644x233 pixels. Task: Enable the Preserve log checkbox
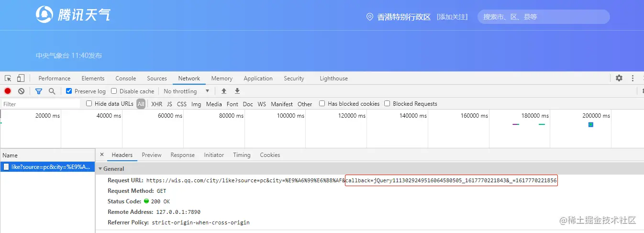tap(69, 91)
